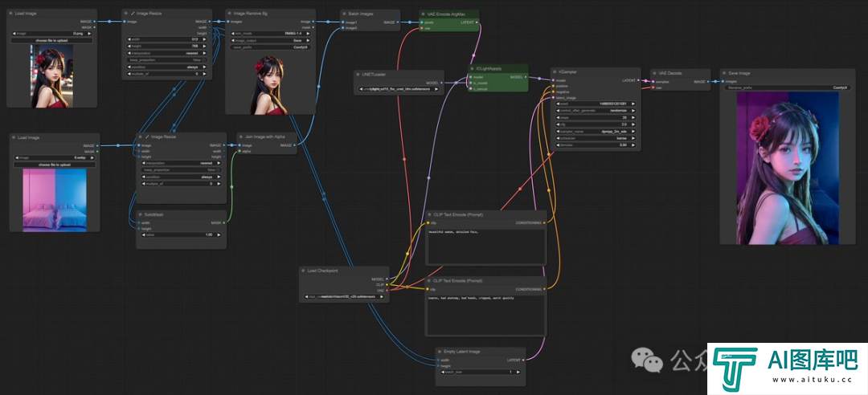Open the sampler_name dpmpp_2m_sde selector
The width and height of the screenshot is (868, 395).
click(x=595, y=131)
